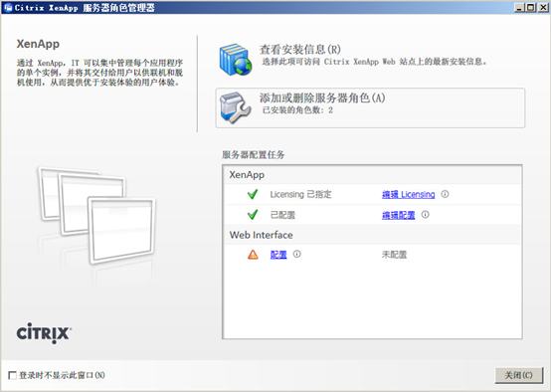
Task: Click the 未配置 status text
Action: pos(394,255)
